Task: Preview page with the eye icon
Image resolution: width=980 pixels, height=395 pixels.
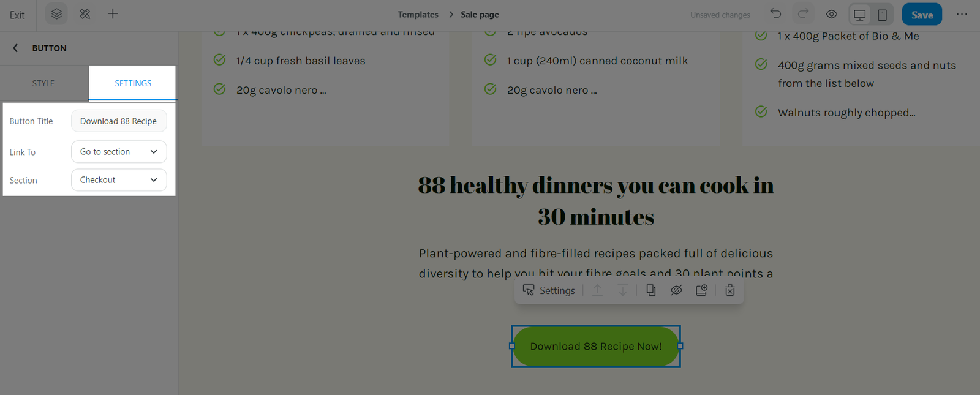Action: (x=831, y=14)
